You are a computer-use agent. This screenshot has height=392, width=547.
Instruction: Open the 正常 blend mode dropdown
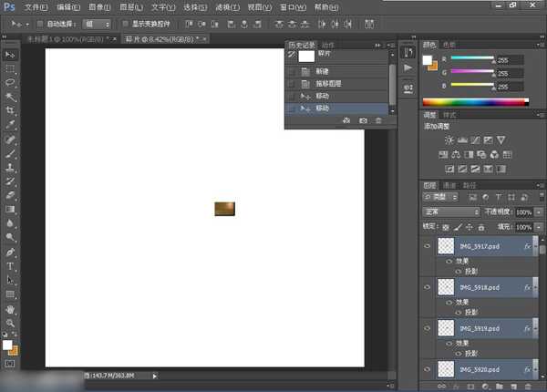(451, 211)
